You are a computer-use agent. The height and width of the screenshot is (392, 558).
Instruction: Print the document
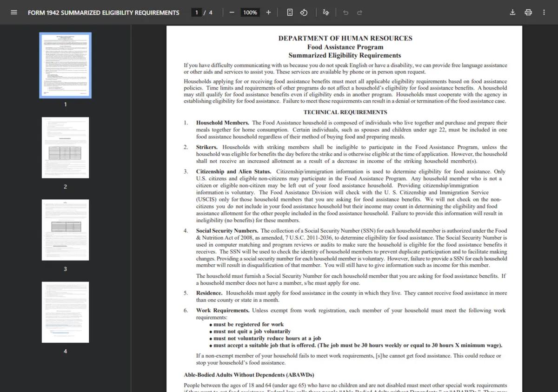[528, 13]
